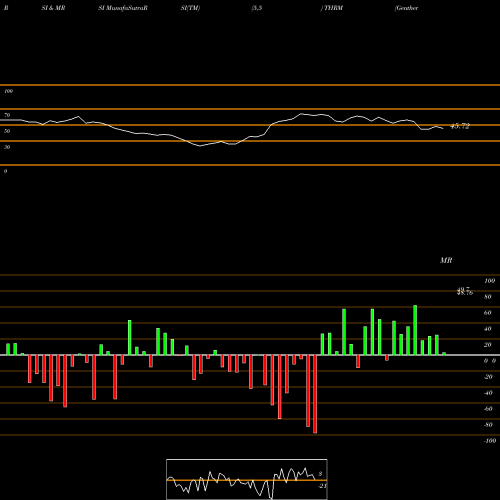Click the header text 'SI & MR'
Screen dimensions: 500x500
(x=53, y=8)
